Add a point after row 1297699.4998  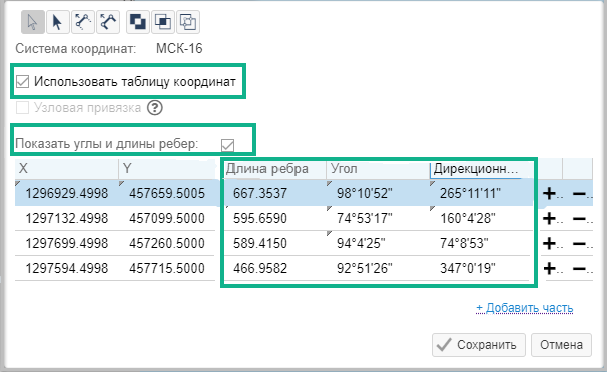pyautogui.click(x=550, y=243)
